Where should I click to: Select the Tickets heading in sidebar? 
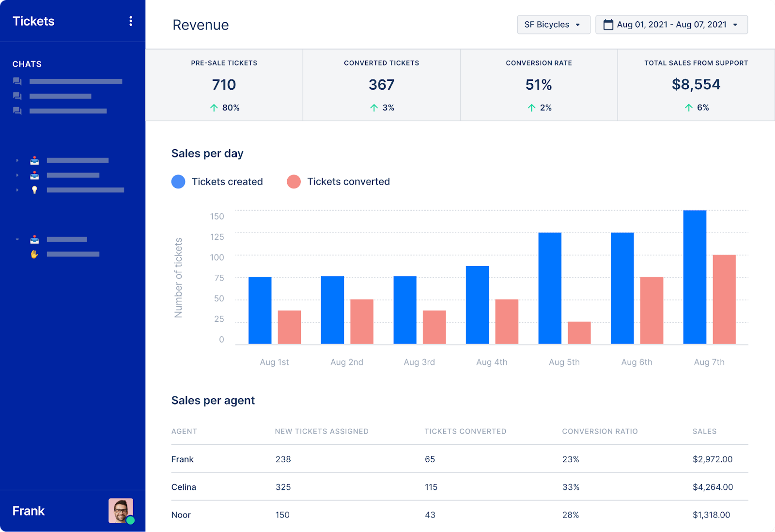coord(33,21)
